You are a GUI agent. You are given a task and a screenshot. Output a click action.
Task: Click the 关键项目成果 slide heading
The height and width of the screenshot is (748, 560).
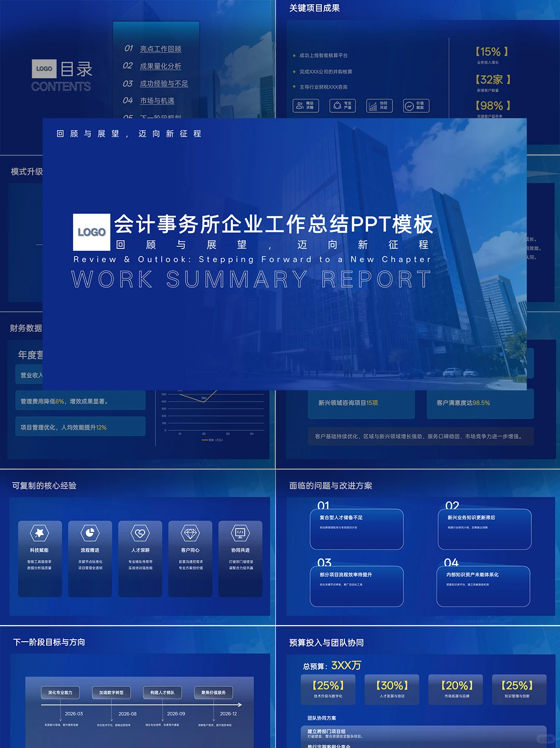pyautogui.click(x=315, y=8)
